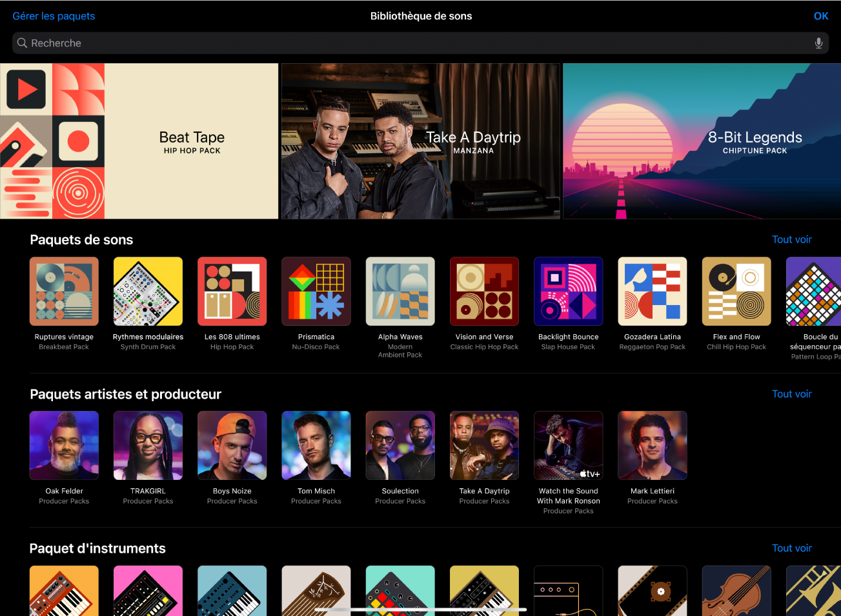
Task: Open the Vision and Verse pack icon
Action: click(x=484, y=292)
